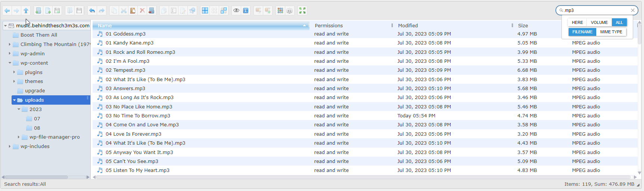Select all files icon
This screenshot has width=644, height=191.
pos(205,10)
